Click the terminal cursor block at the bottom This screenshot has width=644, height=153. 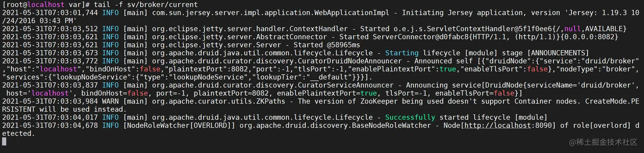tap(4, 141)
